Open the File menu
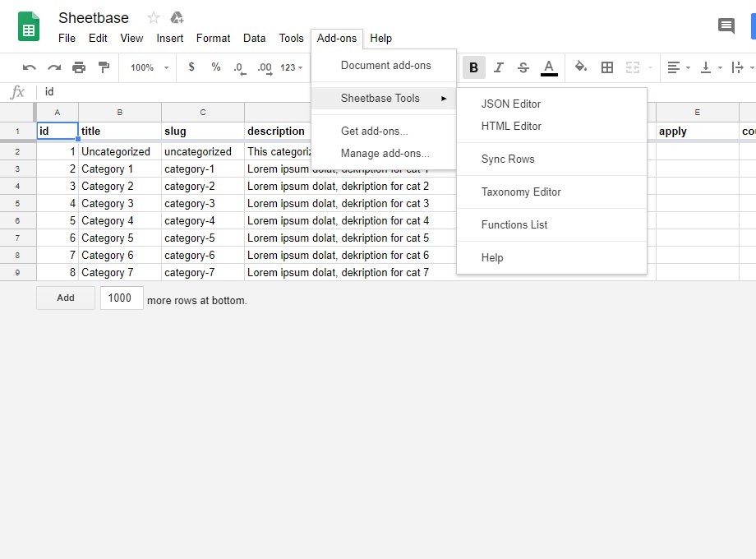The width and height of the screenshot is (756, 559). pyautogui.click(x=67, y=38)
